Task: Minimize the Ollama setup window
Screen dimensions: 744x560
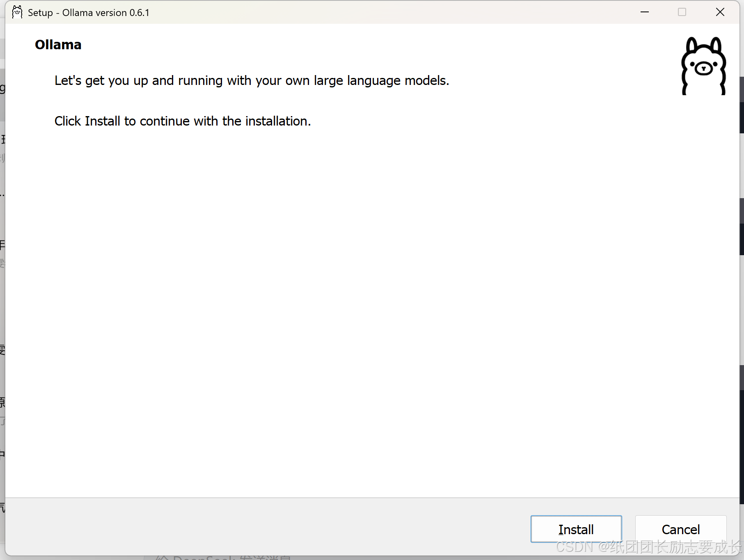Action: 644,12
